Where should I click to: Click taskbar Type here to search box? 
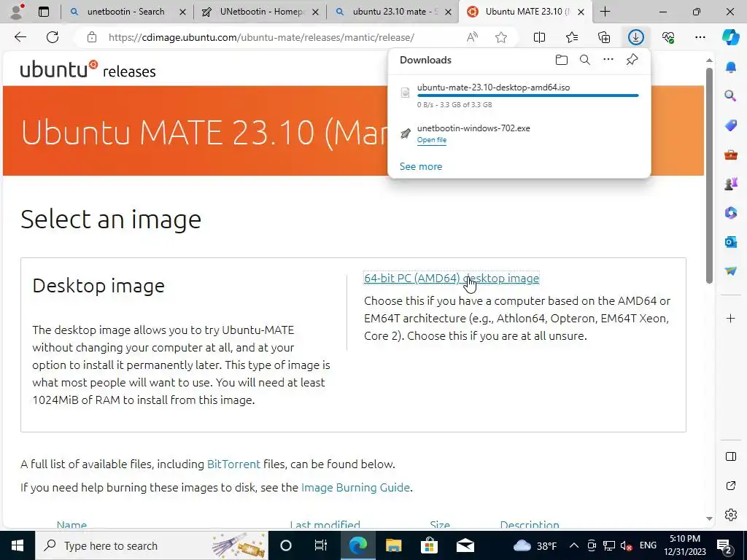(152, 545)
